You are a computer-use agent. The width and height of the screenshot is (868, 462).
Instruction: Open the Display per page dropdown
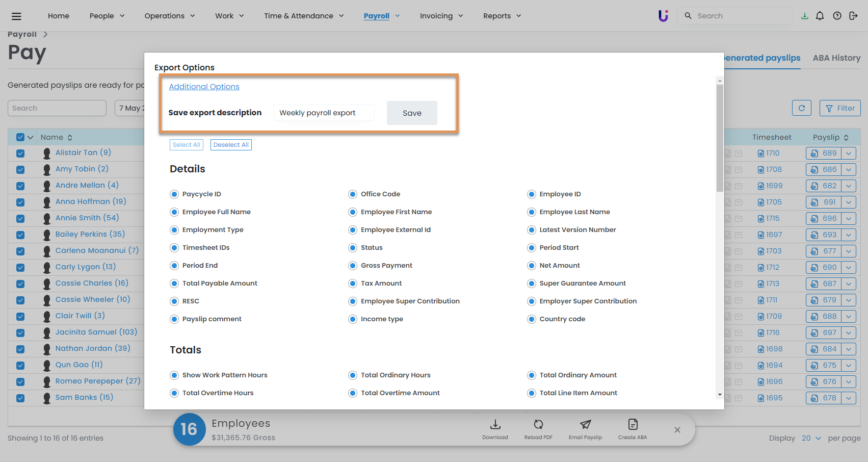(x=811, y=438)
